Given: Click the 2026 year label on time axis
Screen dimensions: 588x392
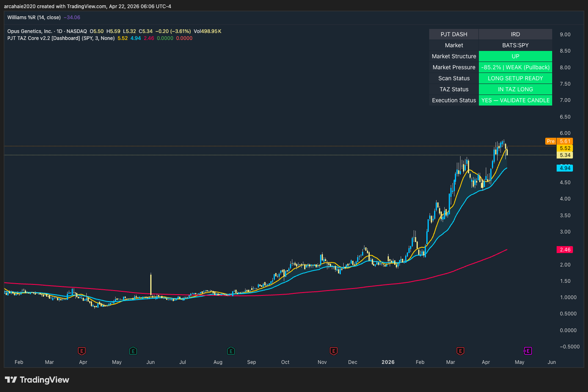Looking at the screenshot, I should pyautogui.click(x=388, y=362).
